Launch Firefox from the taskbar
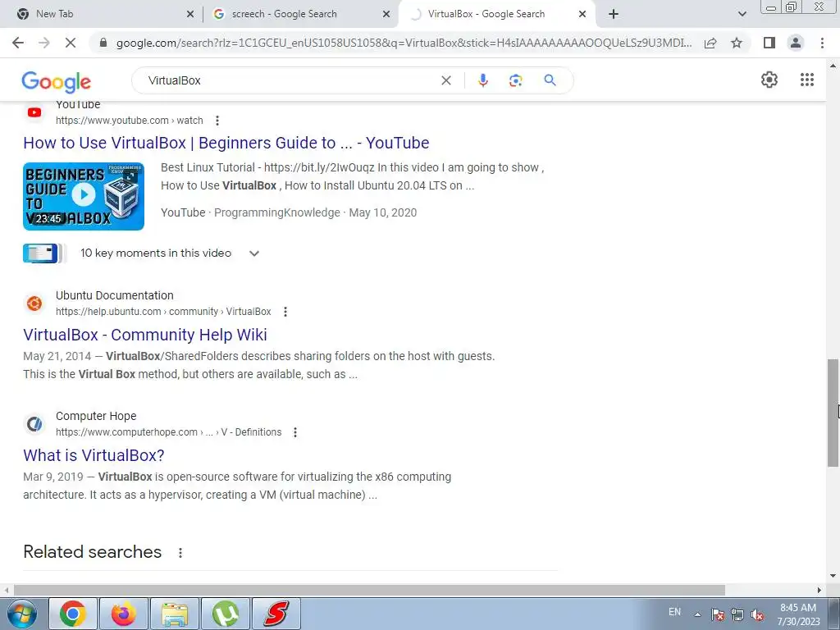 124,614
